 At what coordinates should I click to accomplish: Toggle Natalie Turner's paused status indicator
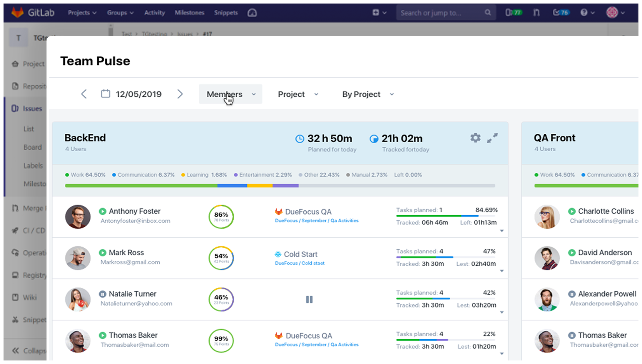point(102,294)
